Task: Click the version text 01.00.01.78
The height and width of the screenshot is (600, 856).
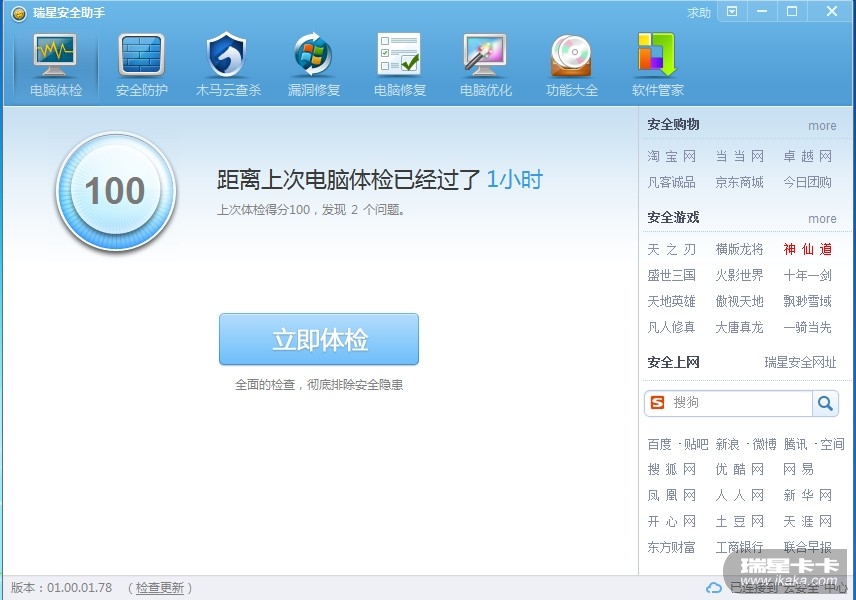Action: pyautogui.click(x=80, y=588)
